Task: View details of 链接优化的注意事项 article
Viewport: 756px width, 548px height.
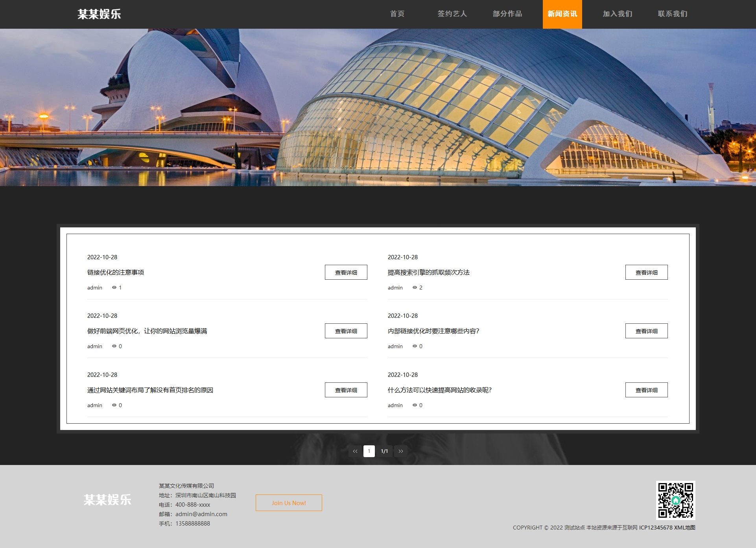Action: (x=346, y=272)
